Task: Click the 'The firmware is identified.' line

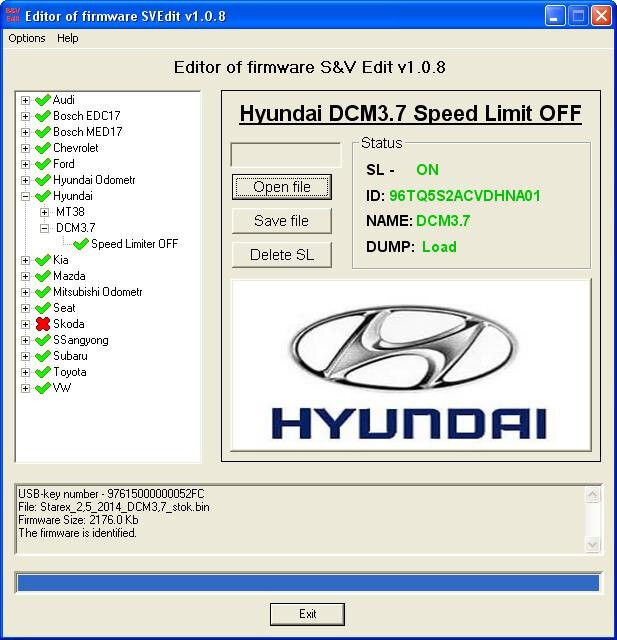Action: pyautogui.click(x=77, y=533)
